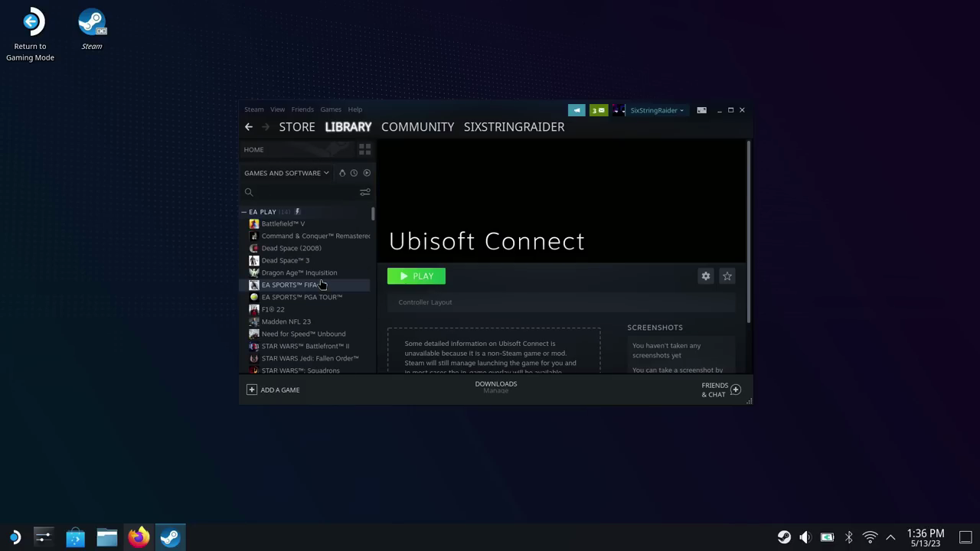Toggle the penguin SteamOS filter icon

tap(342, 173)
